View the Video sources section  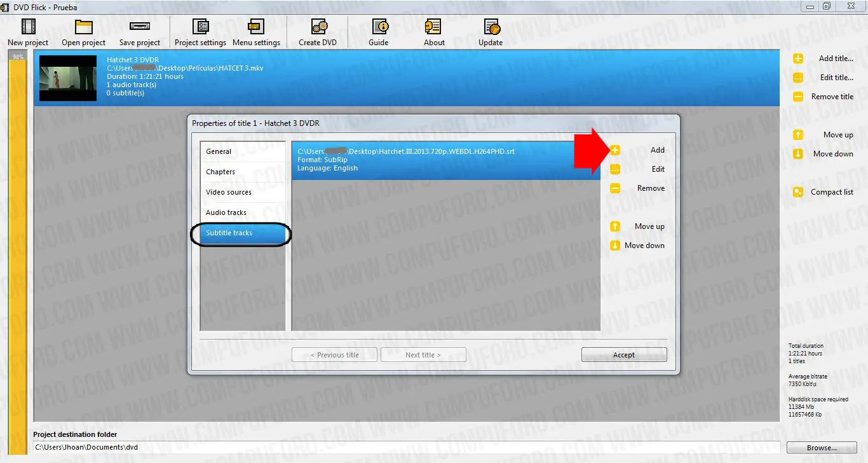pyautogui.click(x=228, y=192)
